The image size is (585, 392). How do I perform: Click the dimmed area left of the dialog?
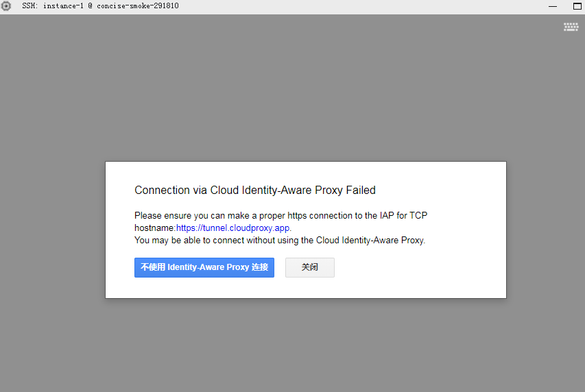(x=51, y=230)
